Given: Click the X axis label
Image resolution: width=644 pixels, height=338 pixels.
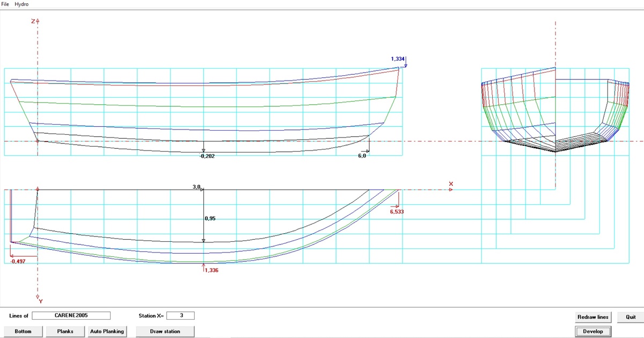Looking at the screenshot, I should pyautogui.click(x=451, y=184).
